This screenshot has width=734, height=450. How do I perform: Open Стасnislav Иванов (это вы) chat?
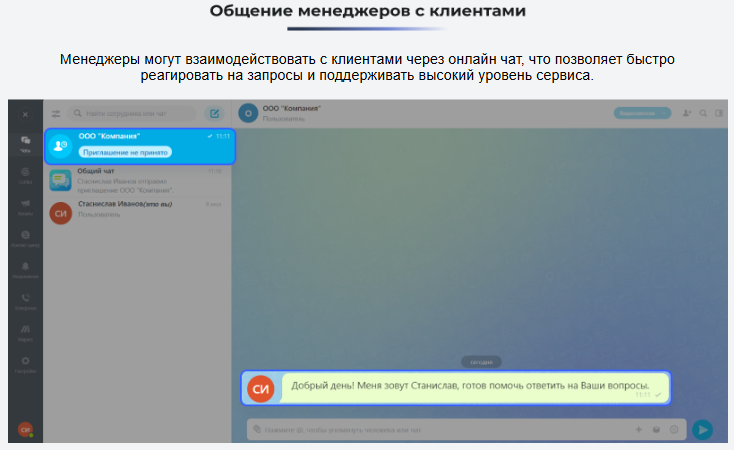click(140, 209)
